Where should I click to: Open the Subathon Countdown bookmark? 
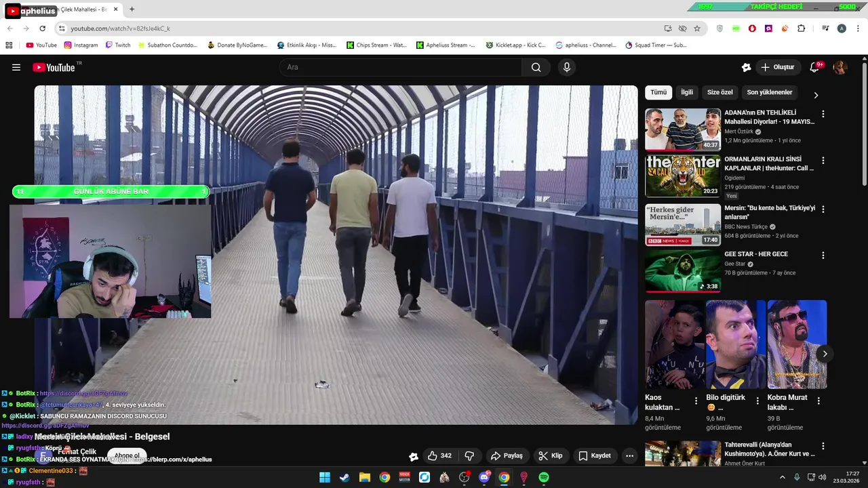pos(167,45)
